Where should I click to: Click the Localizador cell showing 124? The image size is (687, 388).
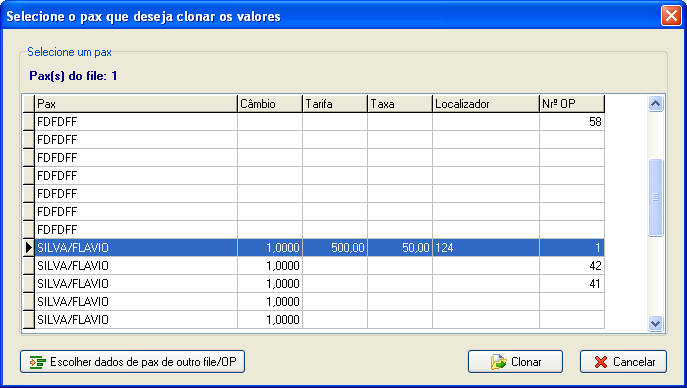tap(486, 248)
